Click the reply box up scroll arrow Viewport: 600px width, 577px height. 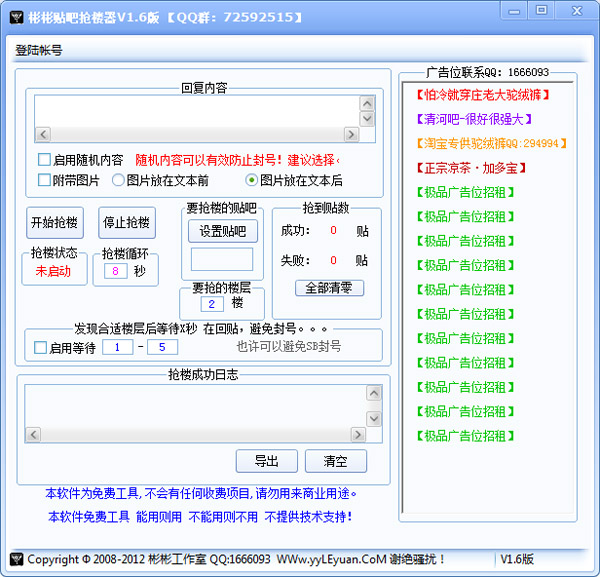click(367, 103)
